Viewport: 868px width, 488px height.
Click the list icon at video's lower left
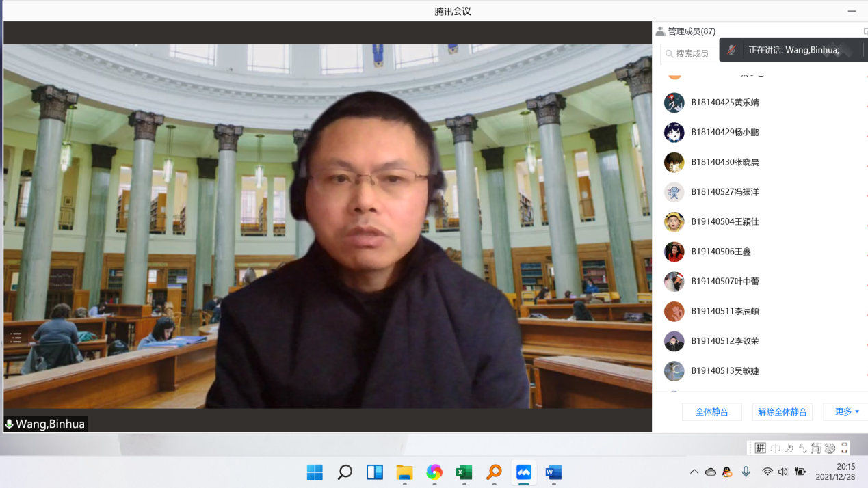pyautogui.click(x=16, y=337)
